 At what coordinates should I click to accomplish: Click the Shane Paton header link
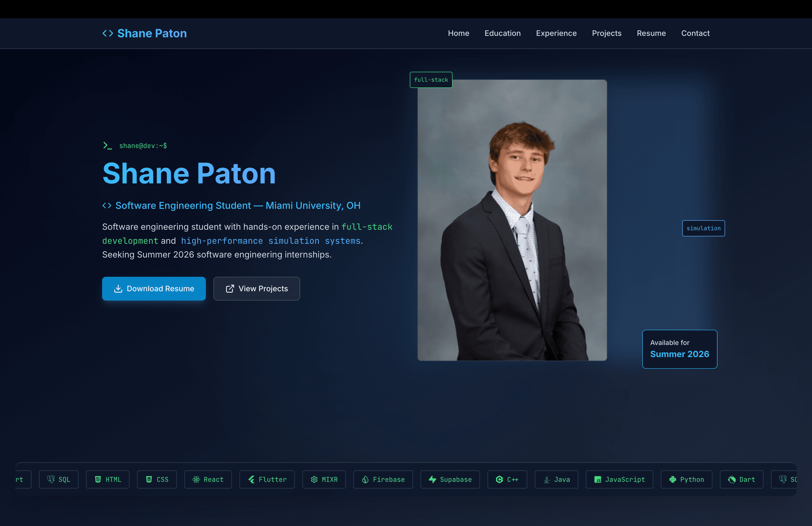pyautogui.click(x=152, y=33)
